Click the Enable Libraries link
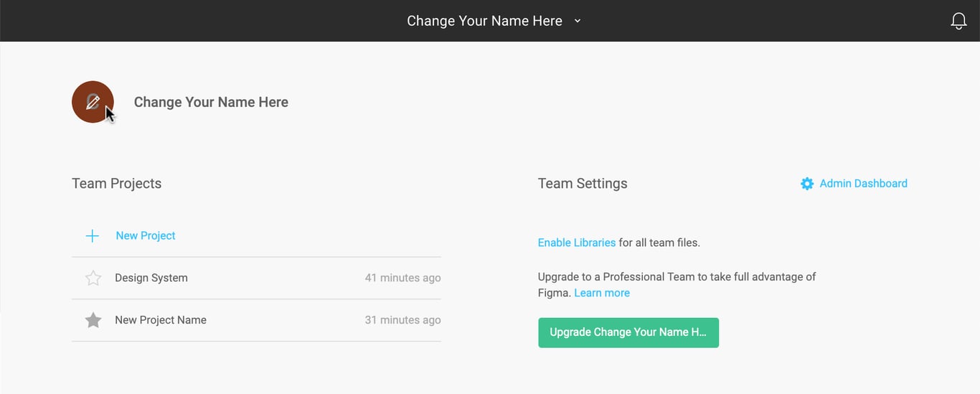980x394 pixels. [x=577, y=243]
